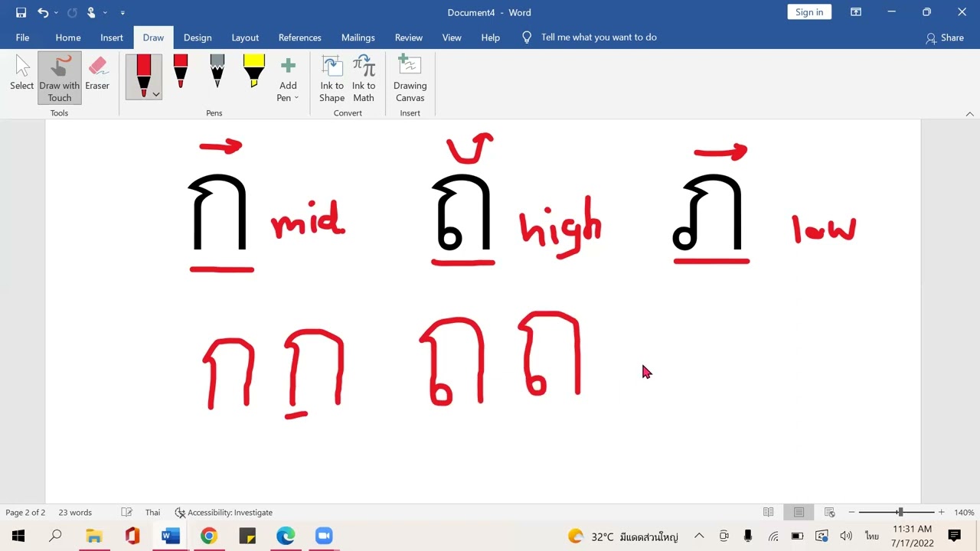This screenshot has height=551, width=980.
Task: Select the yellow highlighter pen
Action: coord(254,70)
